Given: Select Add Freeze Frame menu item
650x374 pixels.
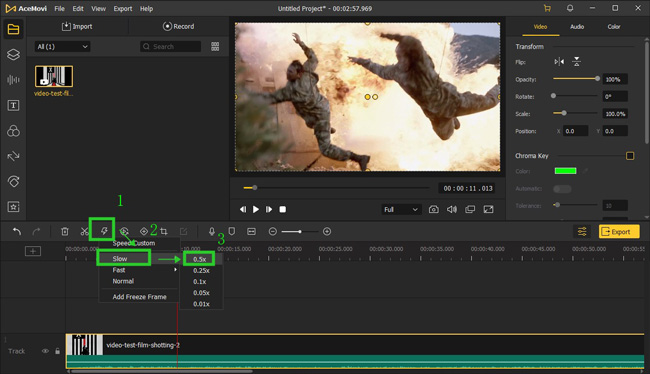Looking at the screenshot, I should click(139, 297).
